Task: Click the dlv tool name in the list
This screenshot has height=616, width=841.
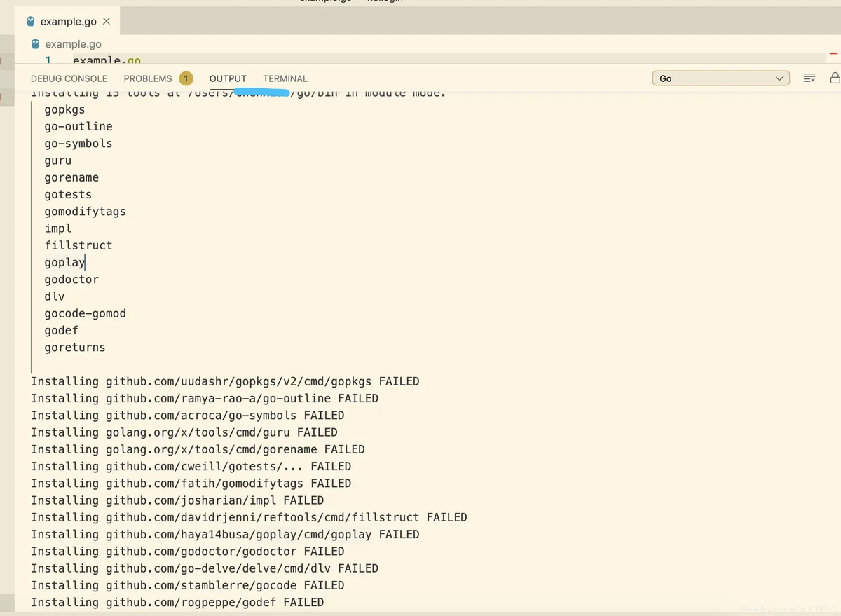Action: tap(55, 296)
